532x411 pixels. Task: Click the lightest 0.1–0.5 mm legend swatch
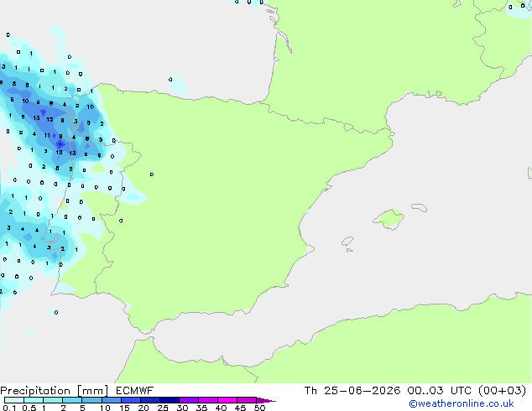(14, 400)
